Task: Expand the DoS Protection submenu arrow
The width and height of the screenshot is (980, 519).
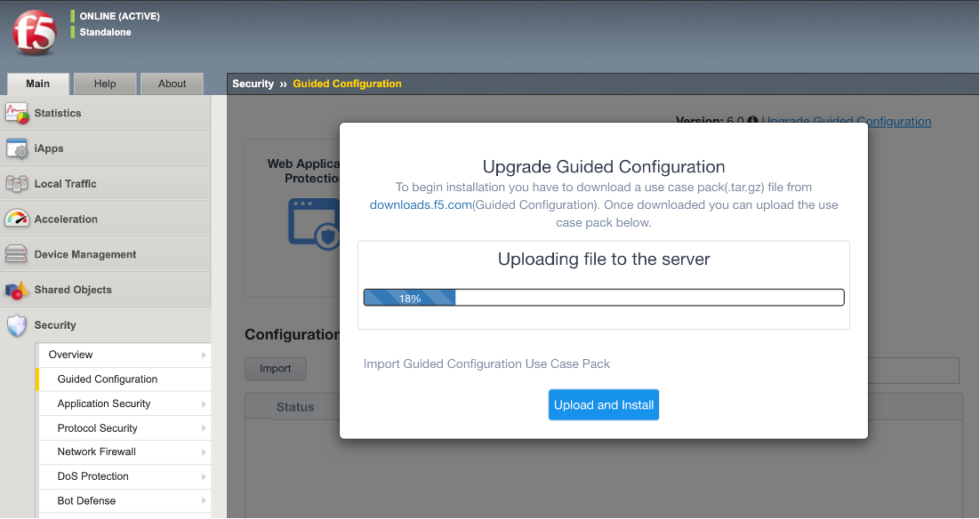Action: pyautogui.click(x=204, y=476)
